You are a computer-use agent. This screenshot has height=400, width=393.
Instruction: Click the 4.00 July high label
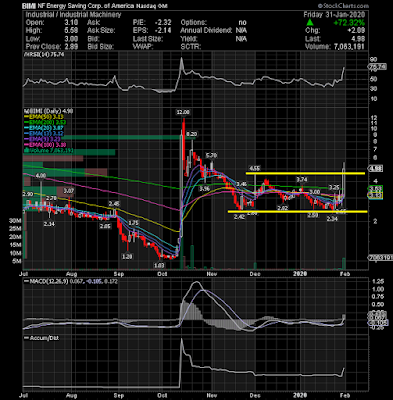(x=41, y=176)
